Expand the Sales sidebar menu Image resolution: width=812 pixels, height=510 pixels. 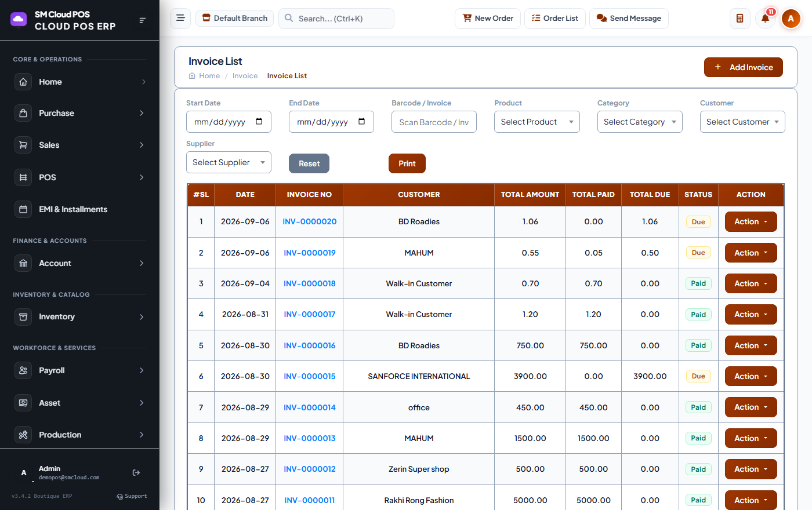[79, 145]
